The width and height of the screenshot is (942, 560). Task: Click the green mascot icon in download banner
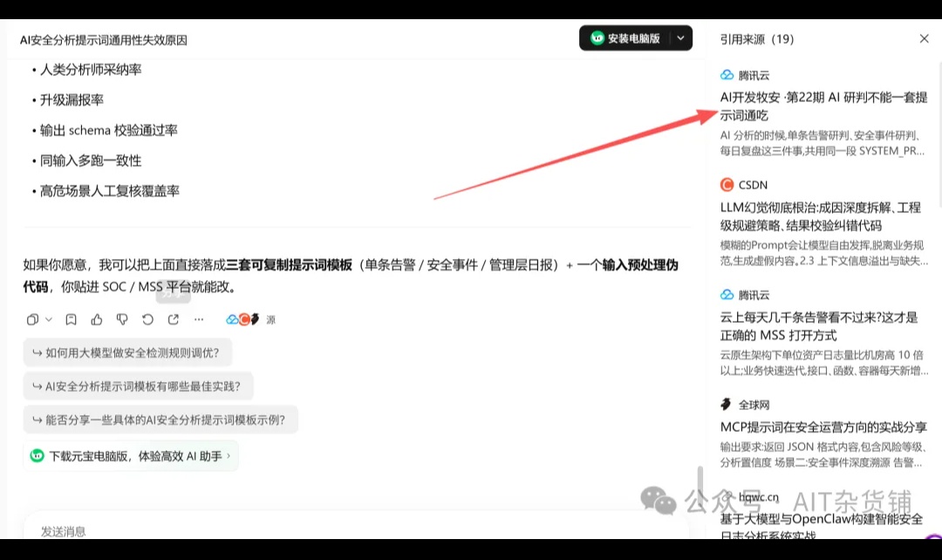click(37, 456)
